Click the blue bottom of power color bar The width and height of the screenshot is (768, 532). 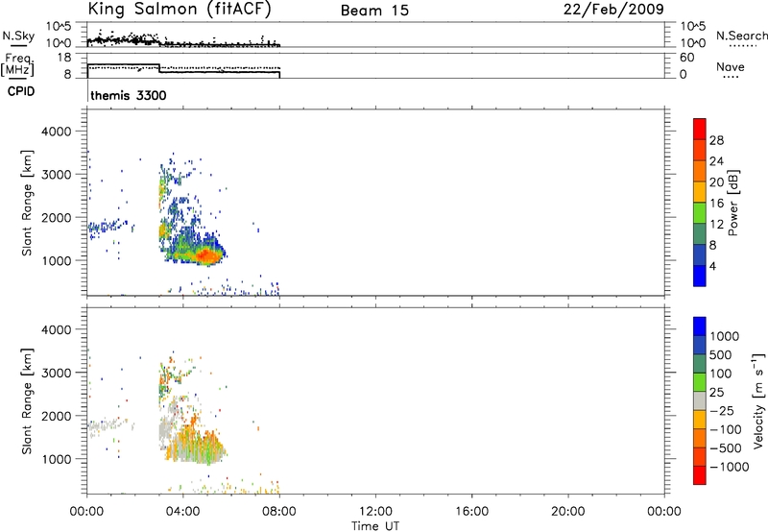700,276
